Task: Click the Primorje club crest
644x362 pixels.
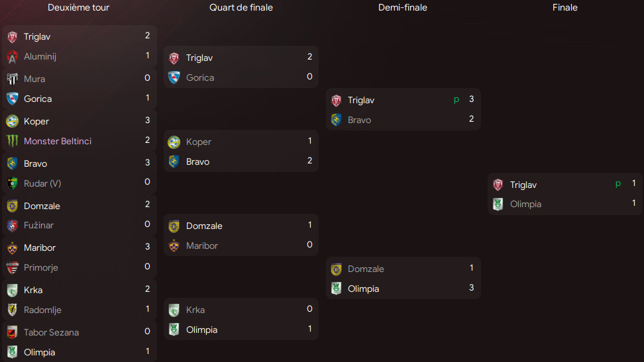Action: 12,268
